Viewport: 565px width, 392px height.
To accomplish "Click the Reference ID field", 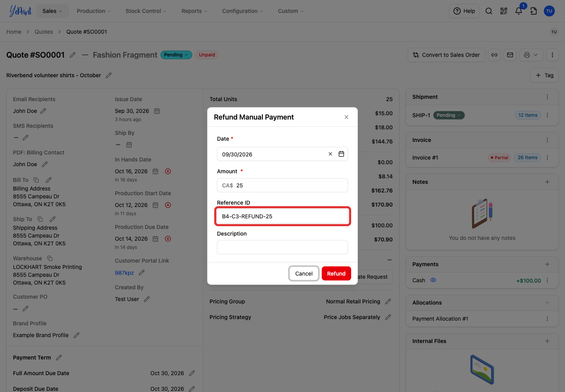I will (282, 216).
